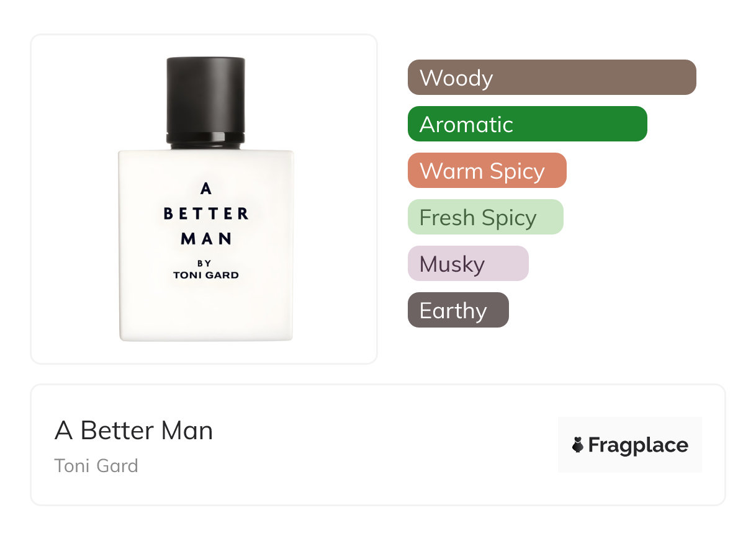The height and width of the screenshot is (536, 756).
Task: Click the Fragplace logo icon
Action: [x=578, y=445]
